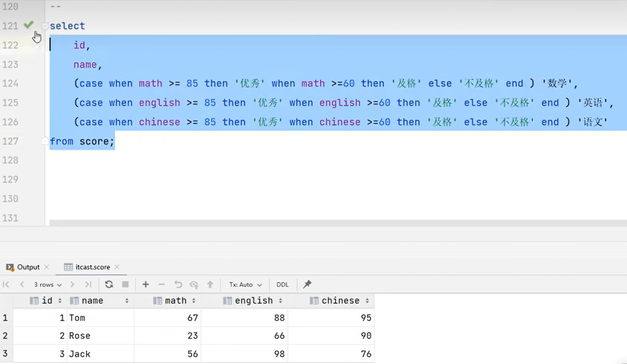Click the DDL button
This screenshot has width=627, height=364.
coord(283,285)
